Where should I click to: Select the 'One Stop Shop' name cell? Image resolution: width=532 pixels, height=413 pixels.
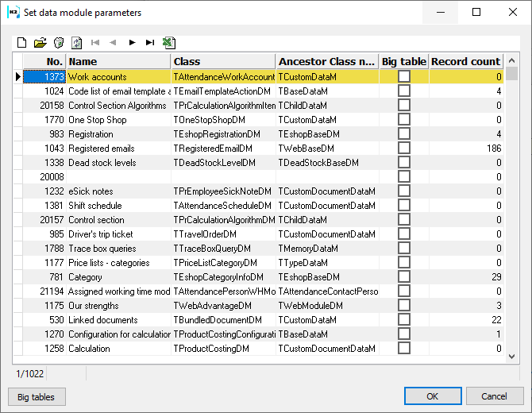coord(118,119)
